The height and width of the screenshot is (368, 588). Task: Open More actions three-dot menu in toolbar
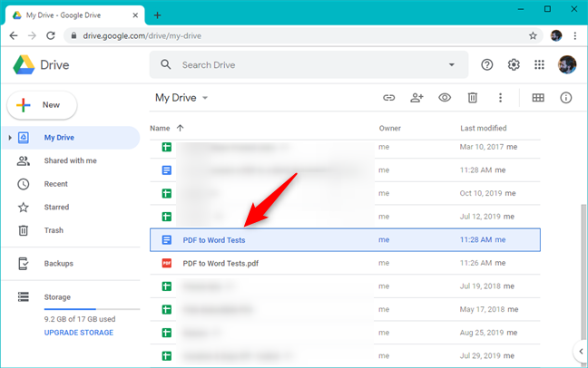coord(500,98)
